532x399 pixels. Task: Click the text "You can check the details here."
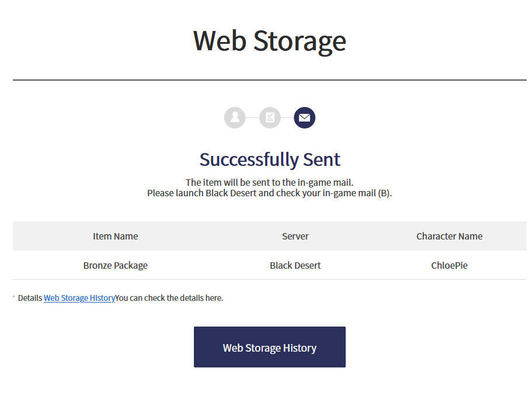click(x=169, y=298)
